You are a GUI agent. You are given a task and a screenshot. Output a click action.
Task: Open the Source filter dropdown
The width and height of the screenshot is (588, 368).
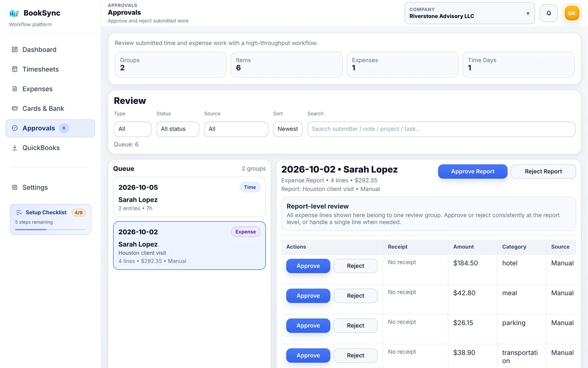coord(236,129)
